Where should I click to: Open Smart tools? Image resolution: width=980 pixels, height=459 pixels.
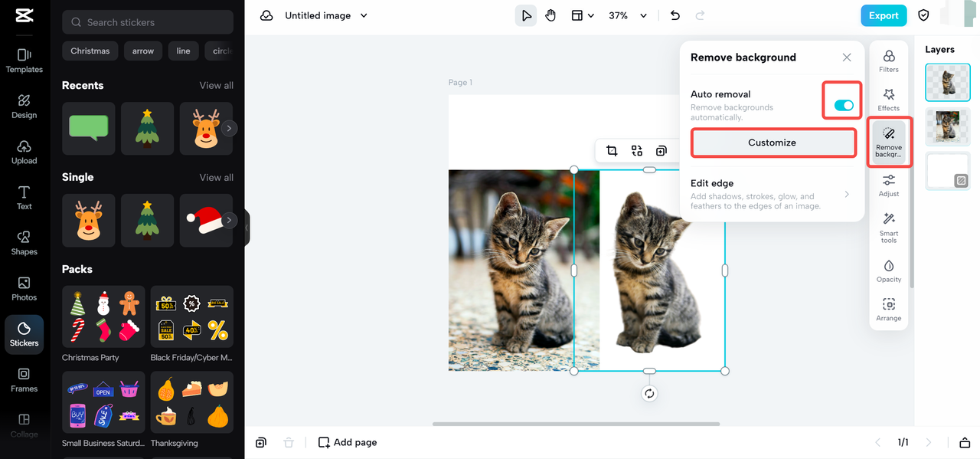[x=889, y=228]
